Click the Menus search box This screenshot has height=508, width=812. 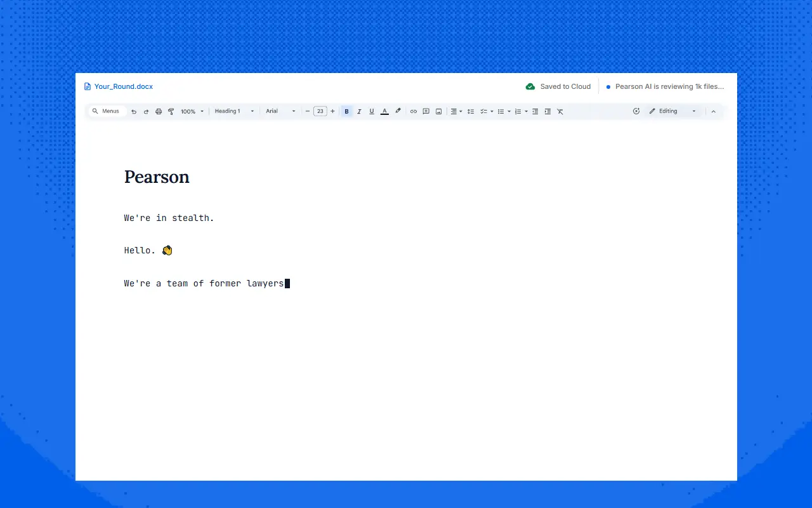click(x=107, y=111)
